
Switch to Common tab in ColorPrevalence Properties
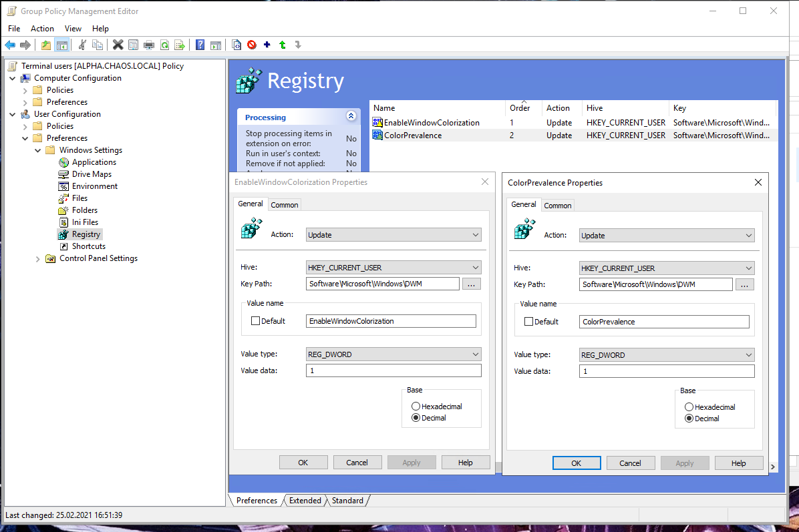click(x=557, y=206)
